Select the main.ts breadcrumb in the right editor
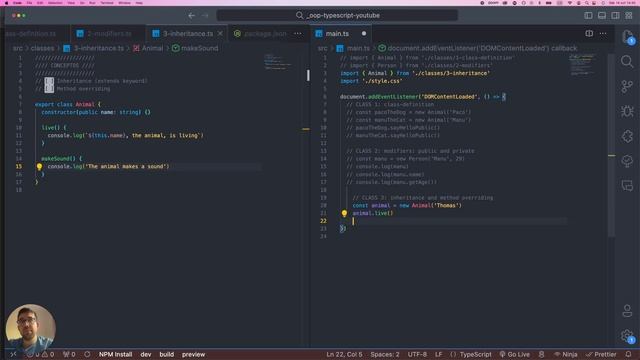 (x=353, y=48)
